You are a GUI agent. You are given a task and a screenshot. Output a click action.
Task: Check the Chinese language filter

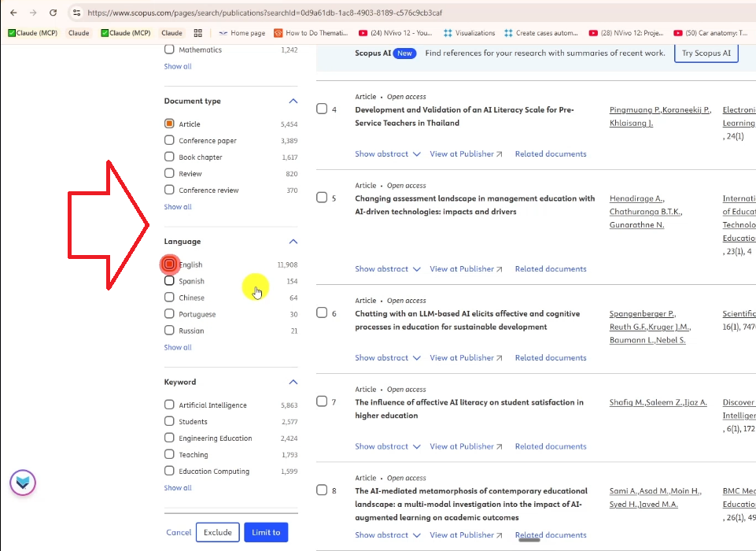[x=169, y=298]
